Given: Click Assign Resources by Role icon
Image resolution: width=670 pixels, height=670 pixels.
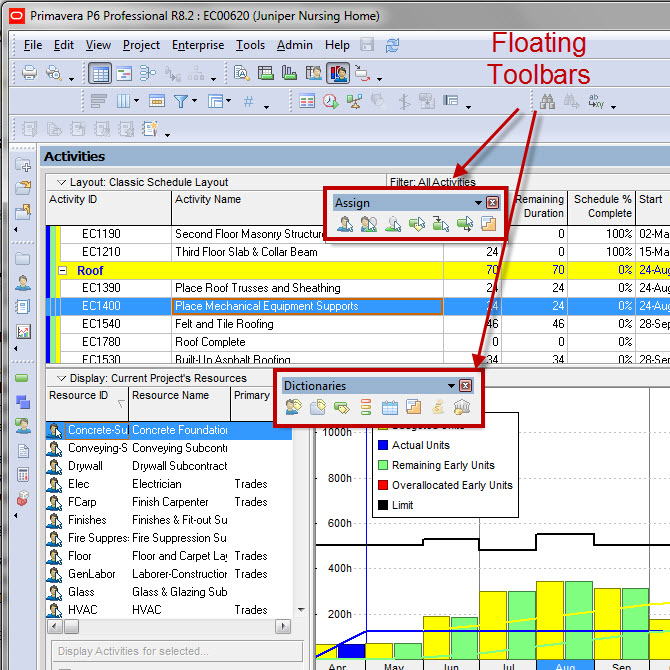Looking at the screenshot, I should pyautogui.click(x=368, y=224).
